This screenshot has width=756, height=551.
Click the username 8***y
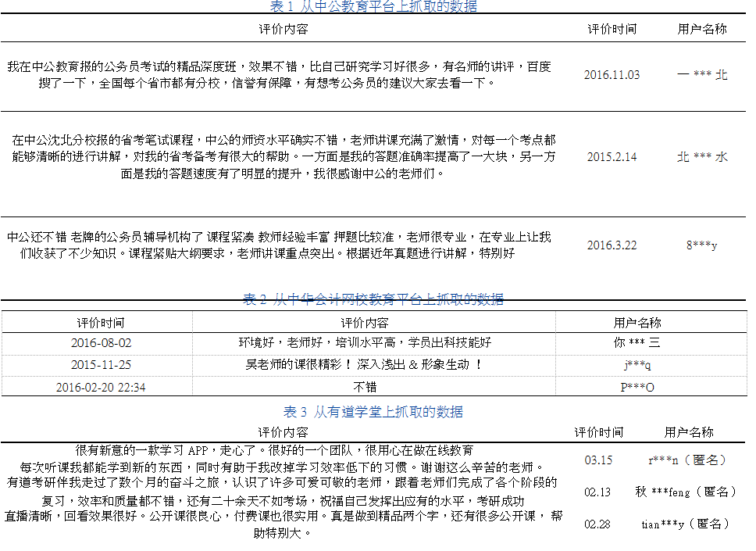[702, 245]
